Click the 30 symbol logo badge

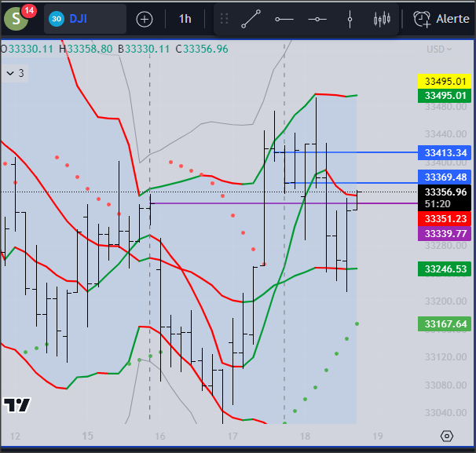click(x=57, y=19)
